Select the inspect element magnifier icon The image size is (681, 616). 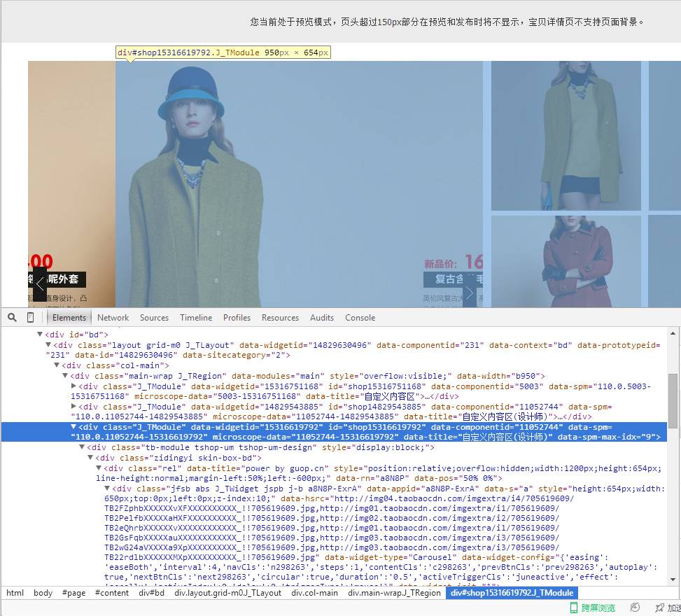click(x=12, y=317)
